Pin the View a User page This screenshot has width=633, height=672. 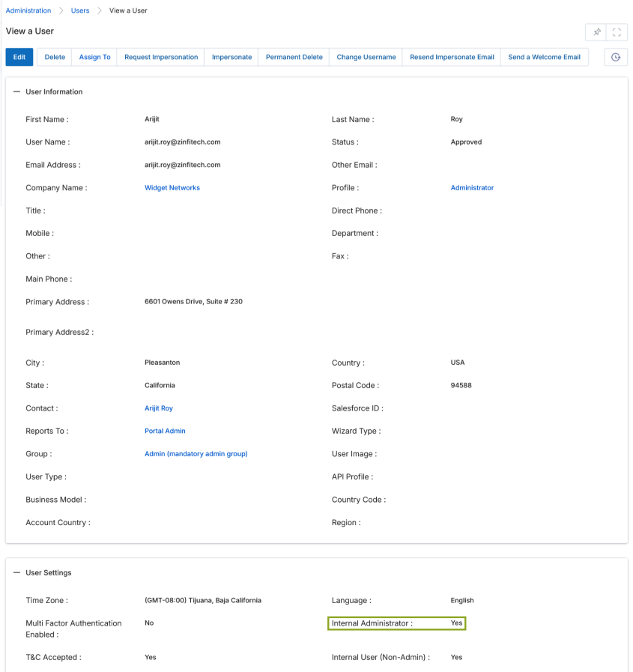[x=596, y=32]
